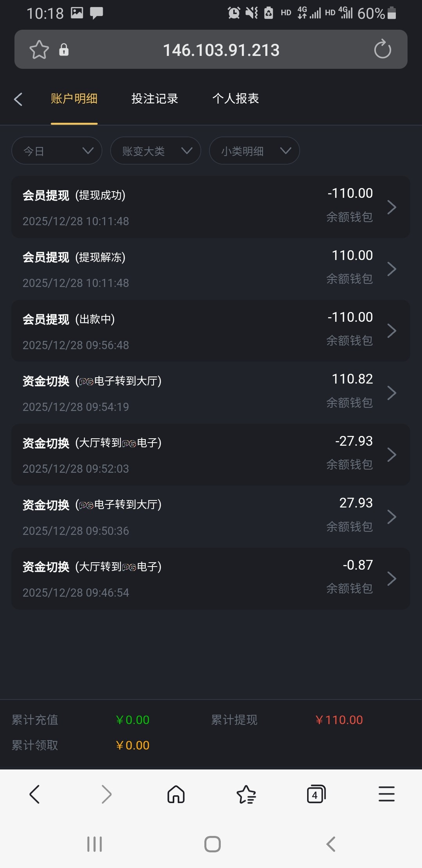Switch to the 投注记录 tab
The width and height of the screenshot is (422, 868).
[155, 99]
